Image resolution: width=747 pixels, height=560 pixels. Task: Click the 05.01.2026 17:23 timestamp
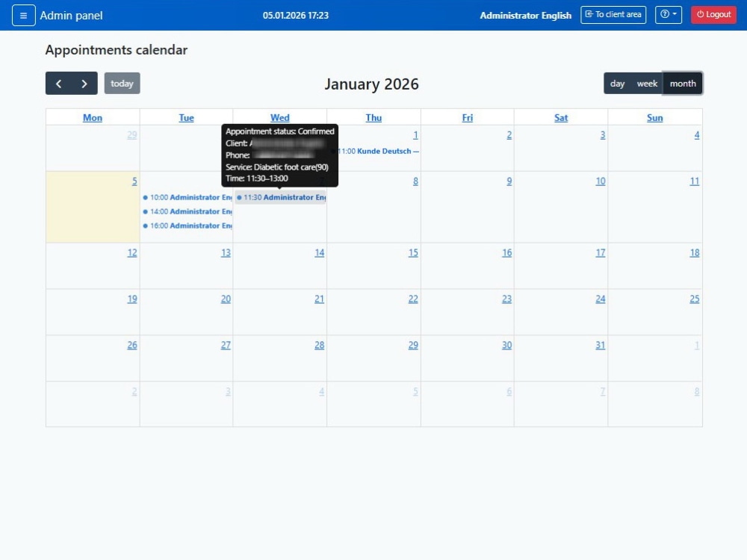[x=295, y=15]
